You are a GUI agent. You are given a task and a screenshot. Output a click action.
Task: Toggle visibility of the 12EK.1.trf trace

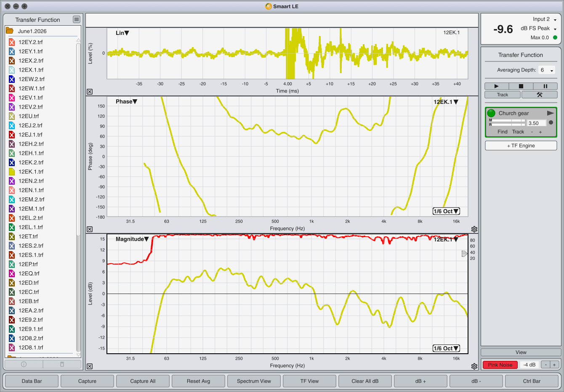click(12, 172)
